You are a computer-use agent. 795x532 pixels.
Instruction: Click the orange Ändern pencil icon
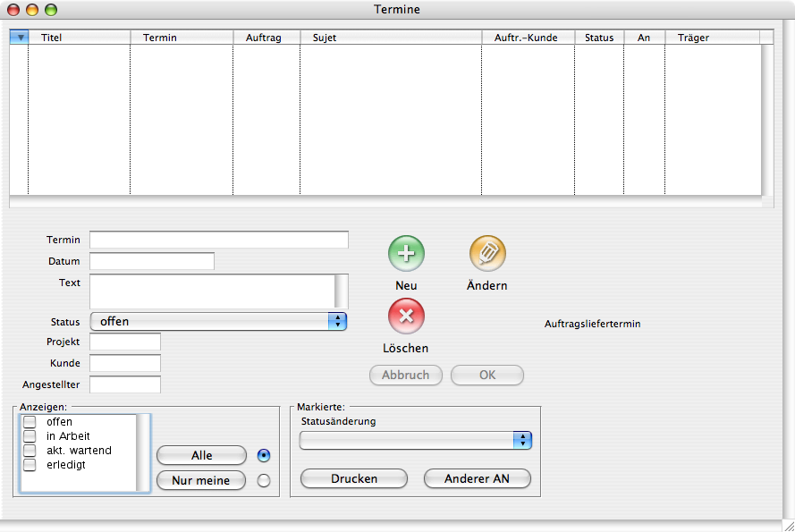pos(487,254)
